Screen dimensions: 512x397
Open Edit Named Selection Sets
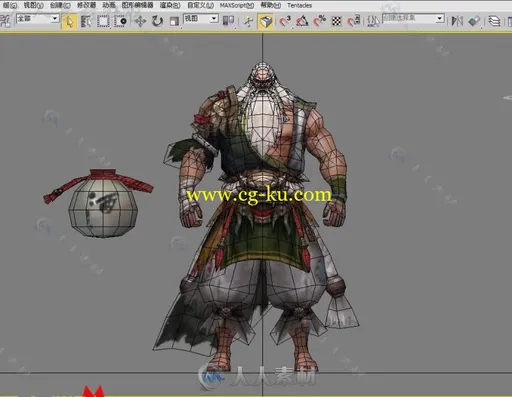(373, 21)
